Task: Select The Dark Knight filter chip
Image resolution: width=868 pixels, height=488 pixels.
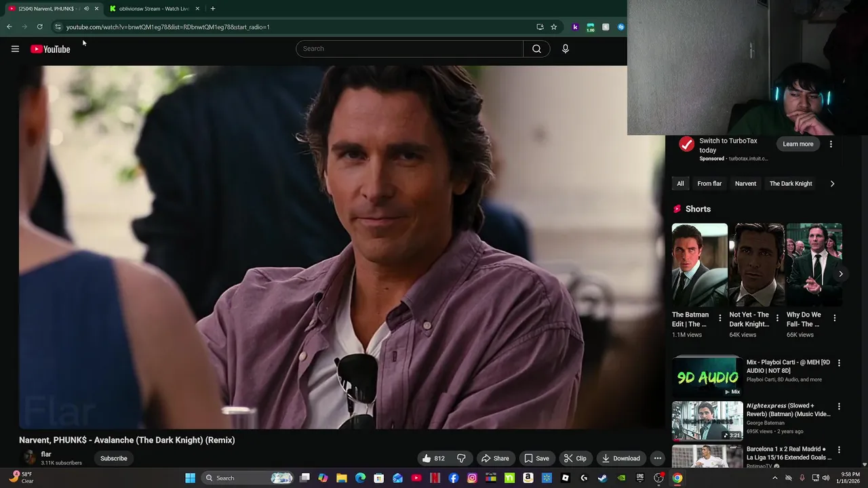Action: click(x=791, y=184)
